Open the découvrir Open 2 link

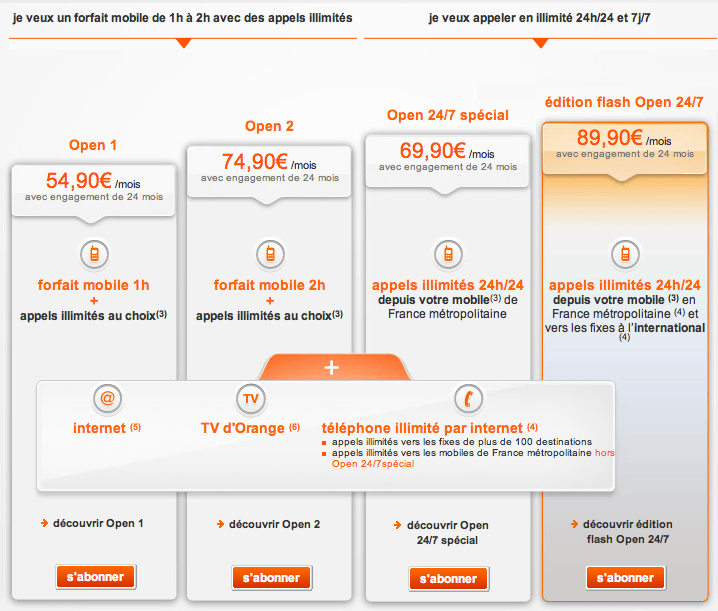click(274, 524)
